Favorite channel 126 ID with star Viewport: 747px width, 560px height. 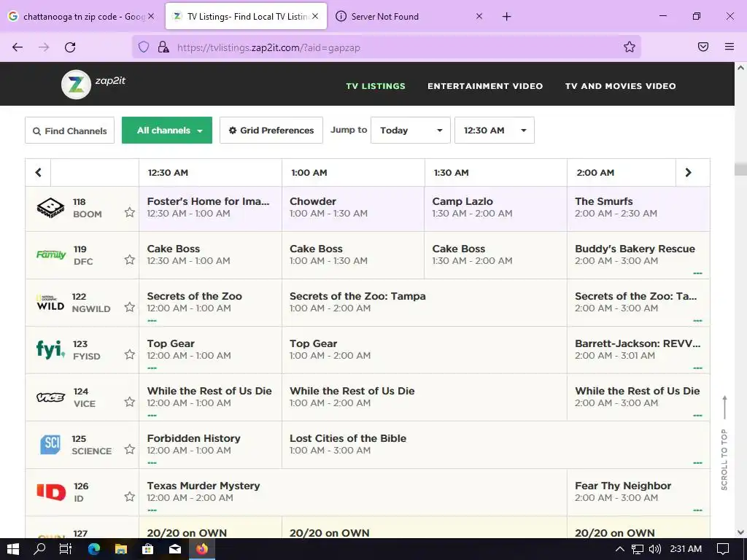point(130,497)
